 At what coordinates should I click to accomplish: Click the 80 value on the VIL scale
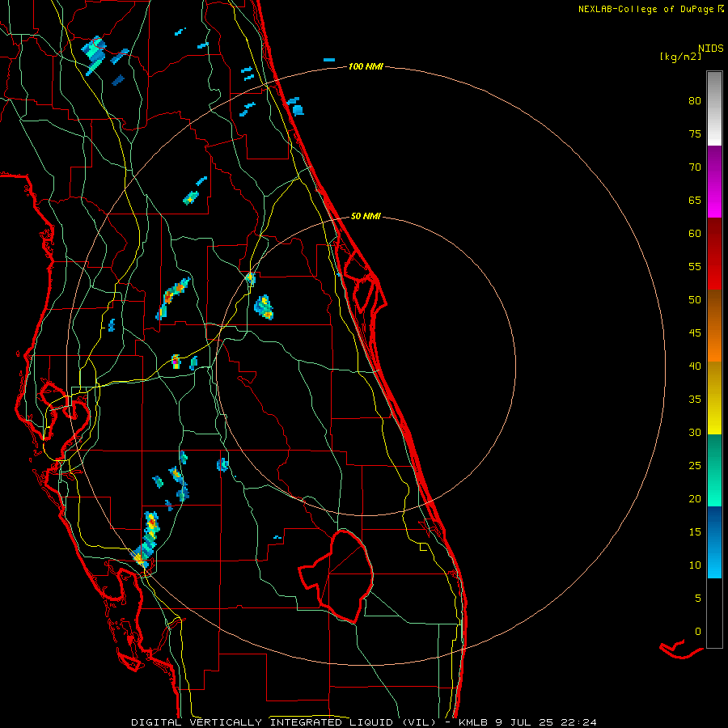[695, 101]
